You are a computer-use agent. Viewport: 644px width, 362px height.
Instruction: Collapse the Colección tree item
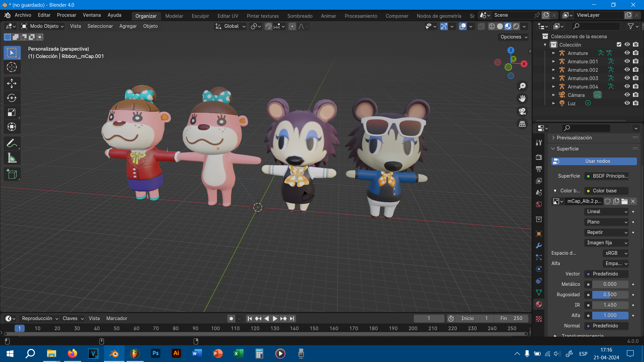pos(545,45)
